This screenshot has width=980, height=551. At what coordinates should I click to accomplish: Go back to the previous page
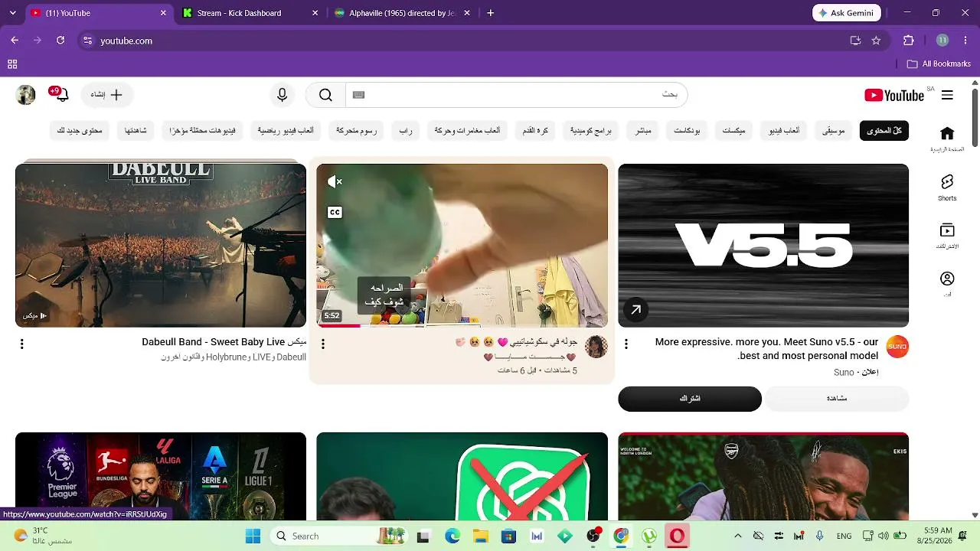[x=15, y=41]
